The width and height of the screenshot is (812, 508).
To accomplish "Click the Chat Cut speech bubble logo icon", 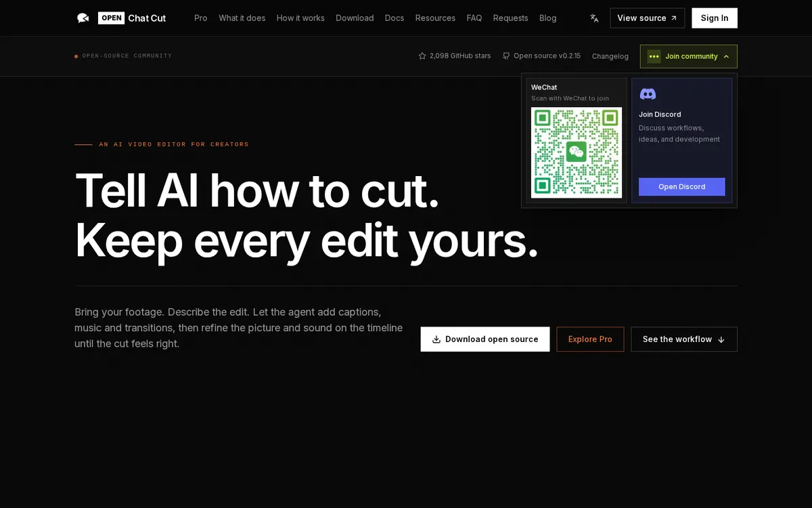I will pos(83,18).
